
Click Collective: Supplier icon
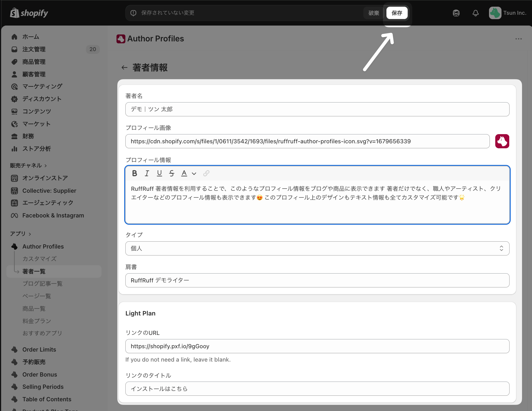point(14,191)
